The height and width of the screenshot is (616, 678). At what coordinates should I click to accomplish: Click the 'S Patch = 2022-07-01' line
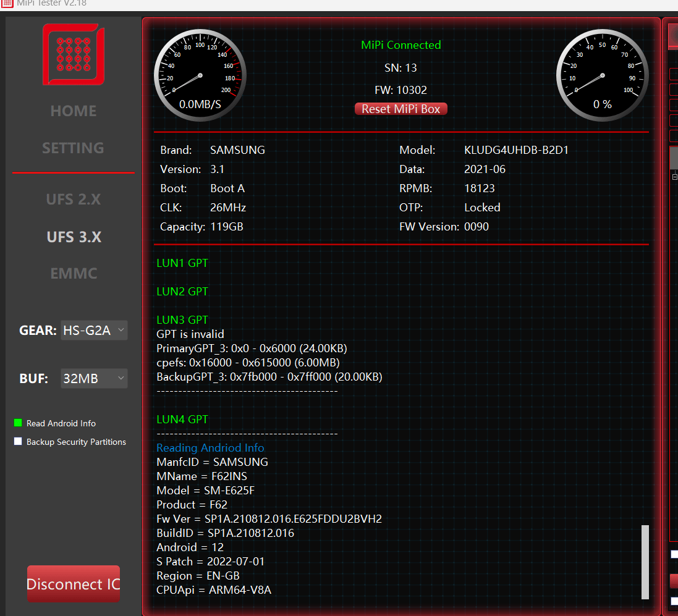point(210,562)
